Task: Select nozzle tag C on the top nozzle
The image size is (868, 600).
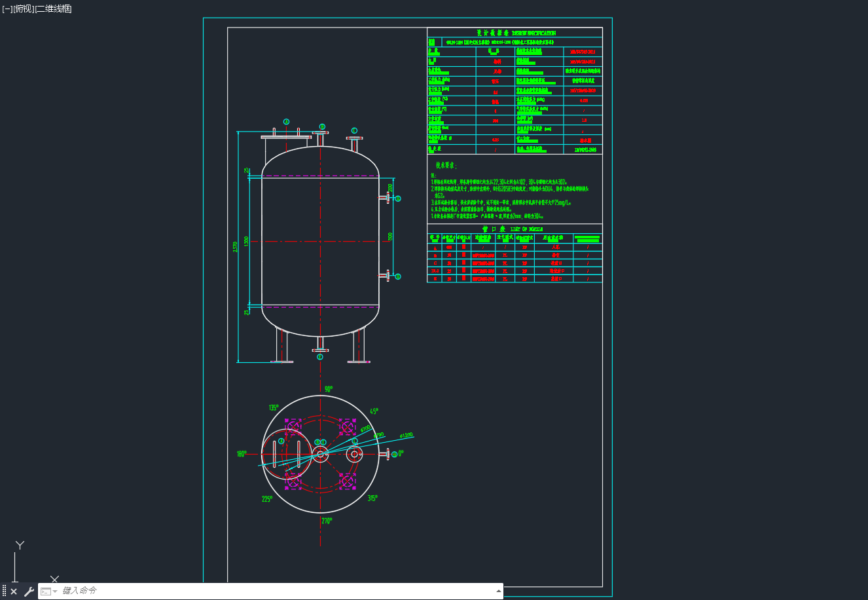Action: (354, 130)
